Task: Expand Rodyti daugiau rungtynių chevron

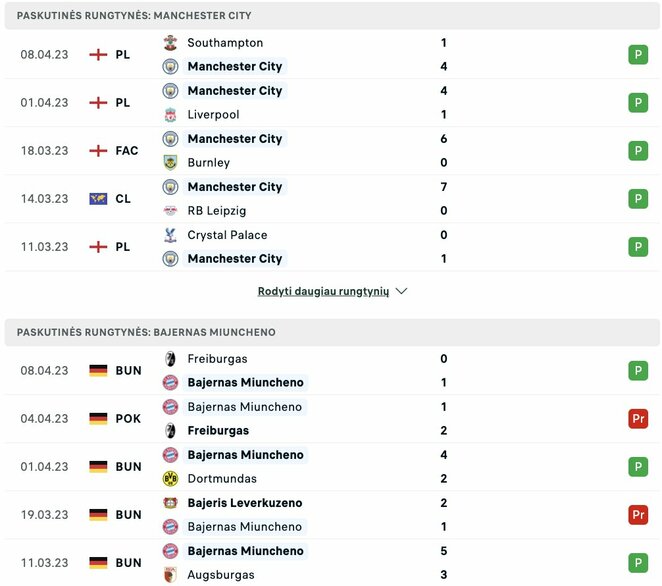Action: 402,292
